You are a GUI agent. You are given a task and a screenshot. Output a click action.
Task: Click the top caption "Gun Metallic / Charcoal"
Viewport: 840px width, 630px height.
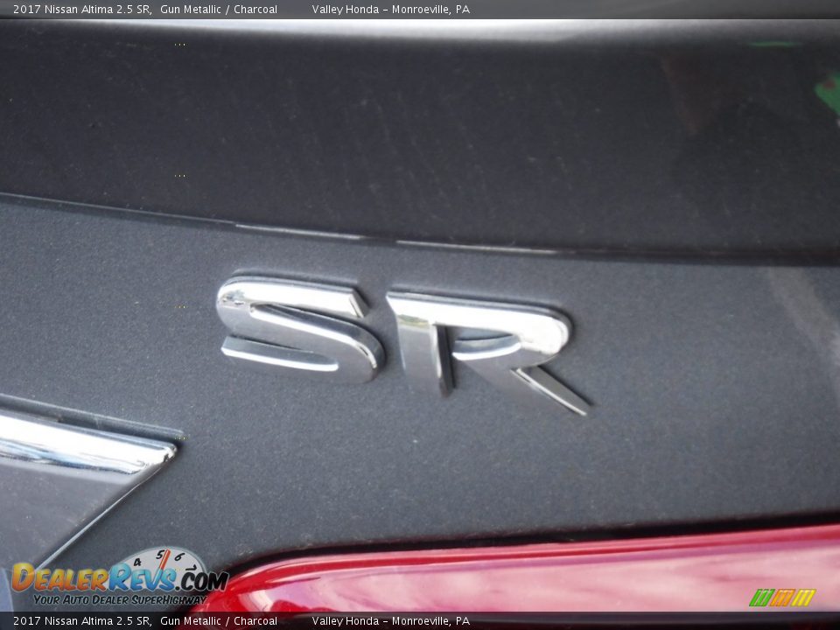coord(219,9)
